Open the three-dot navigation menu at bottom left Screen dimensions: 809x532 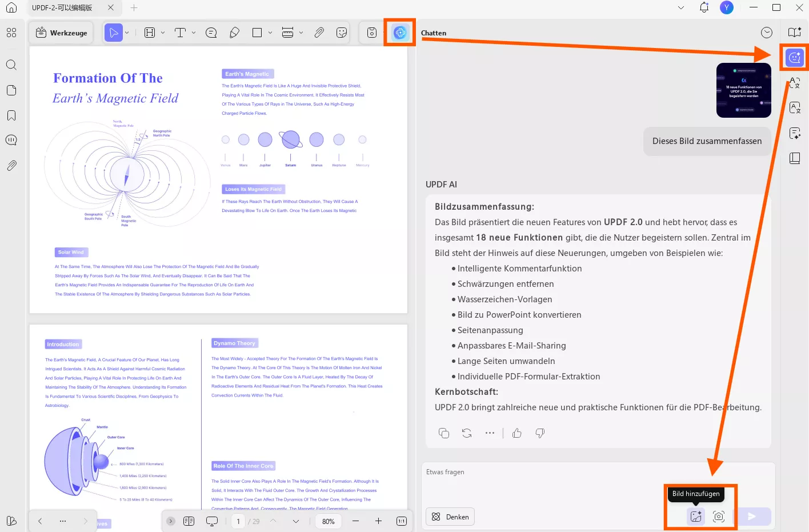(63, 521)
